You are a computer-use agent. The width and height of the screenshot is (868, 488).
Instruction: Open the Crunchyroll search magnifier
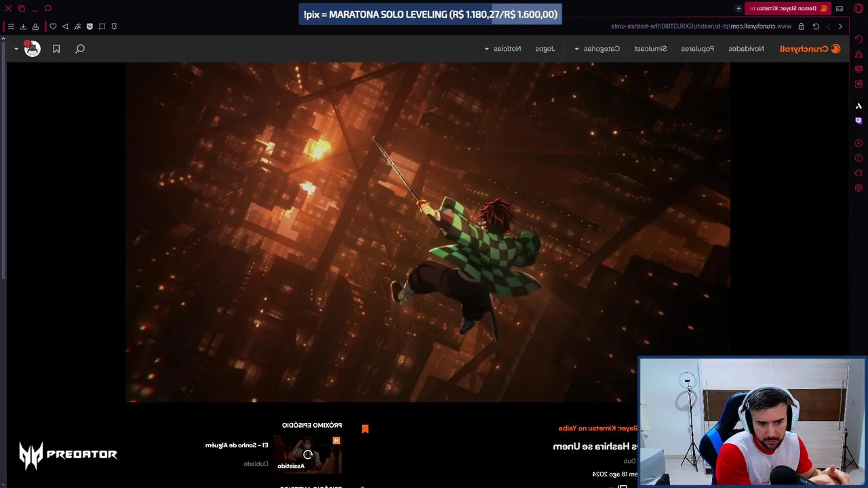coord(80,49)
